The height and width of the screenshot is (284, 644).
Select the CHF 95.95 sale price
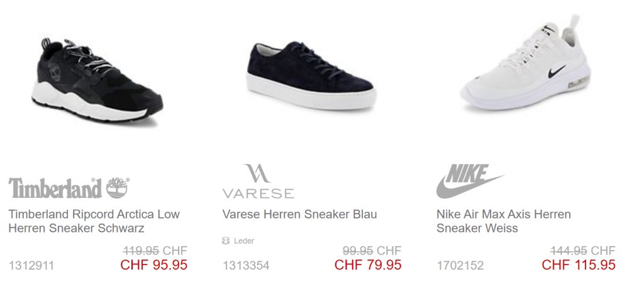[153, 265]
